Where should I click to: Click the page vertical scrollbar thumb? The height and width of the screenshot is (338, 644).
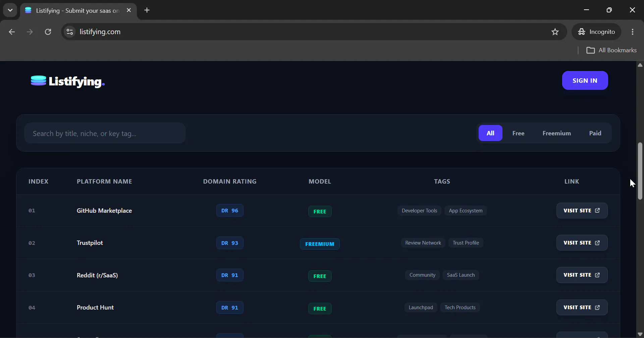[x=640, y=171]
